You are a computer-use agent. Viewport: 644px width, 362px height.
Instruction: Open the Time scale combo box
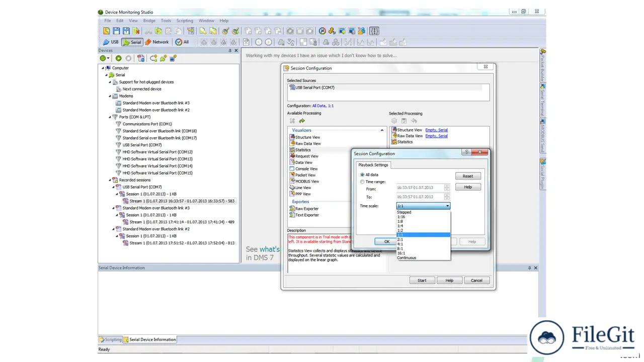(423, 206)
